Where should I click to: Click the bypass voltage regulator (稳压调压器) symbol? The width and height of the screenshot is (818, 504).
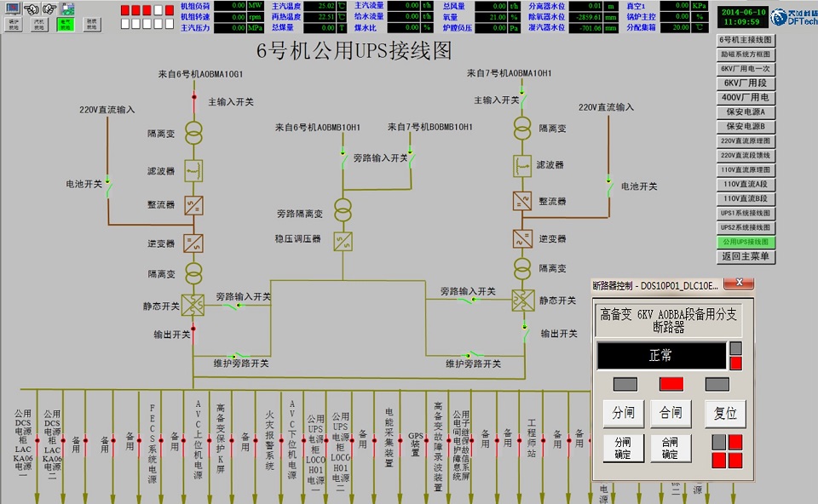click(343, 241)
